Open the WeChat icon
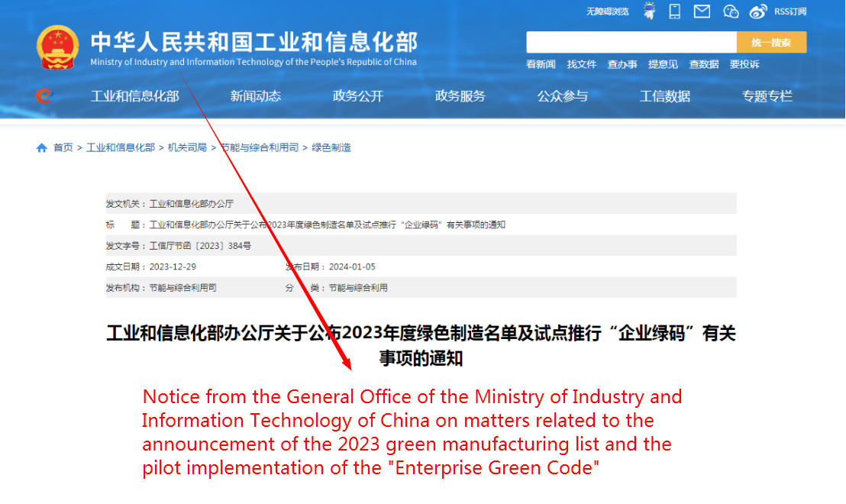 pyautogui.click(x=731, y=11)
